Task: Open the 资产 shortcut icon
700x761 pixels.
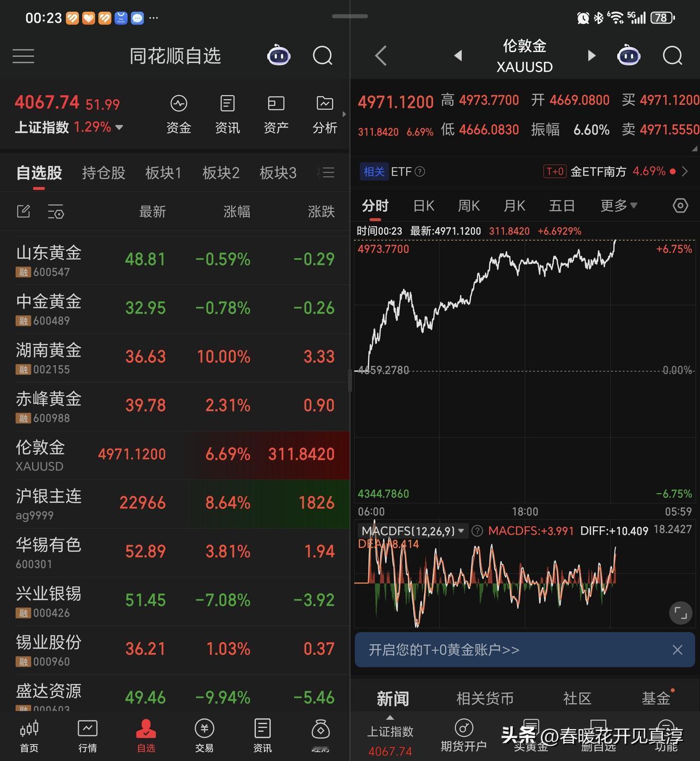Action: point(276,114)
